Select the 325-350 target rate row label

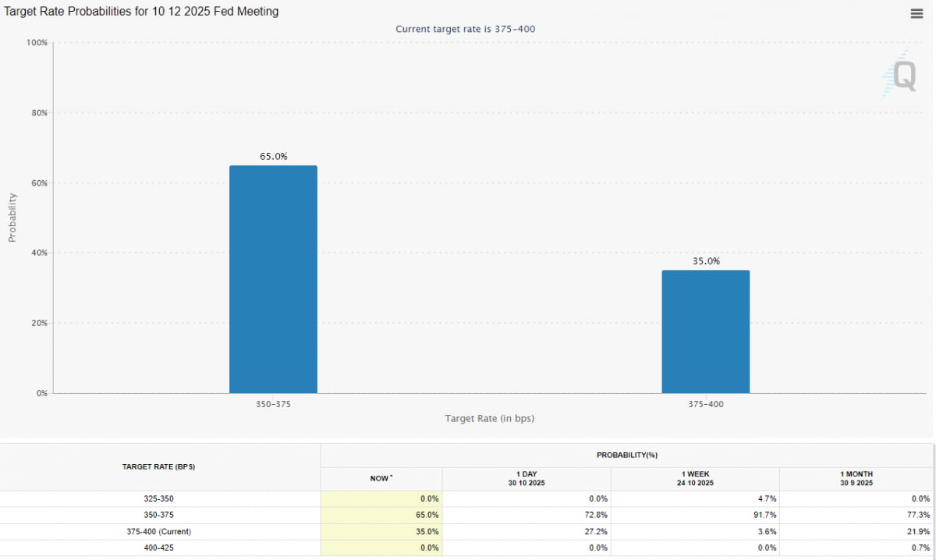point(158,498)
